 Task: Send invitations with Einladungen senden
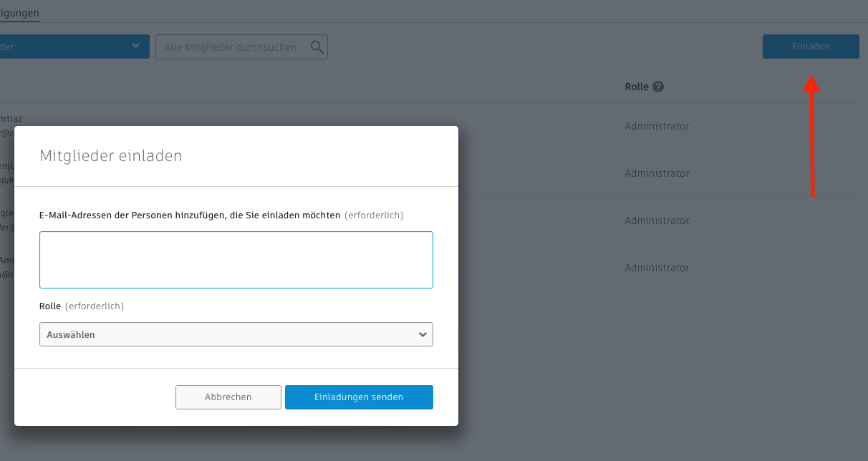click(x=359, y=397)
